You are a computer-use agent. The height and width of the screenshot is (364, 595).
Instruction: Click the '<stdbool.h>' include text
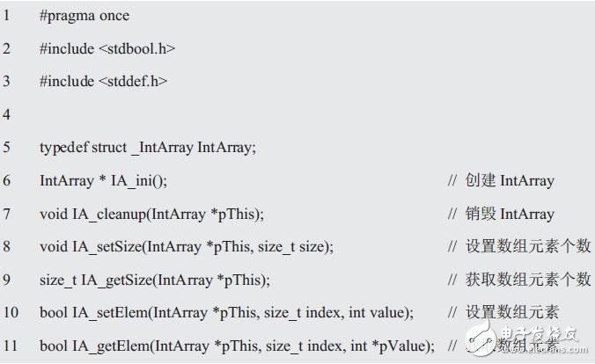coord(137,48)
